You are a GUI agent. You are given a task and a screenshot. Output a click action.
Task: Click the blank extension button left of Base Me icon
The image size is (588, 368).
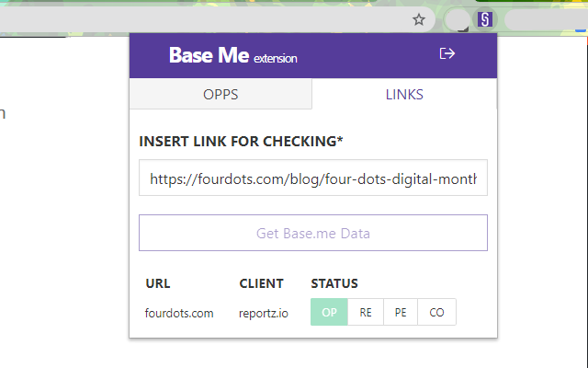[457, 19]
